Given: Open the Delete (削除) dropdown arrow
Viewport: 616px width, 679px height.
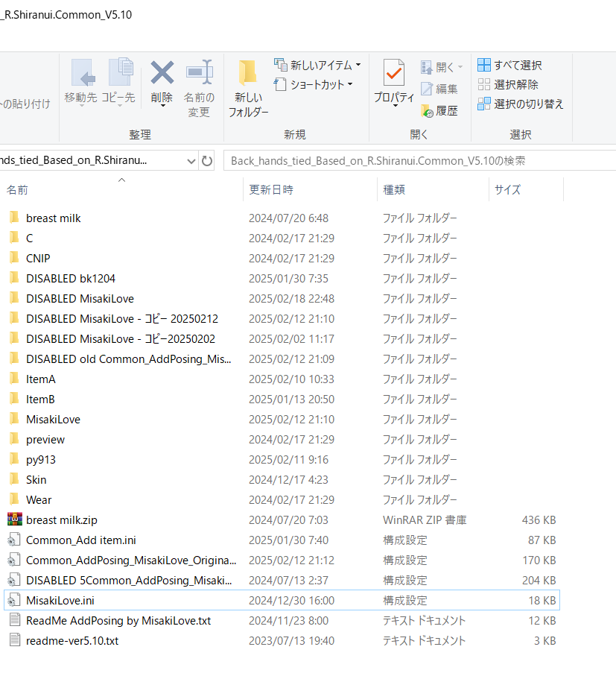Looking at the screenshot, I should pos(163,106).
